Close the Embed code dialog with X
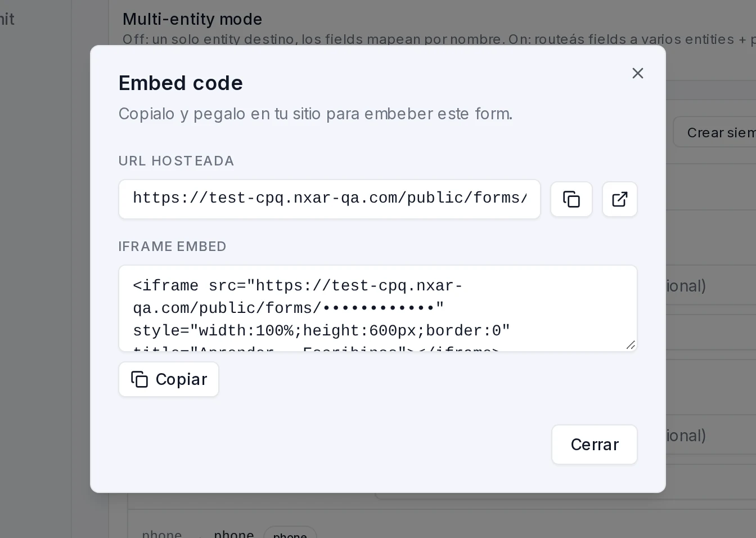756x538 pixels. (637, 73)
